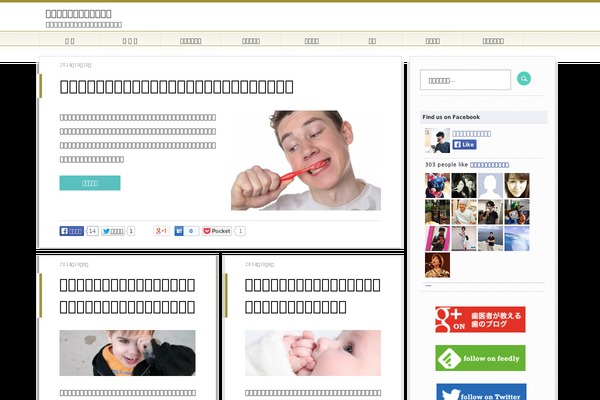This screenshot has width=600, height=400.
Task: Open the headline above the baby photo
Action: pos(313,296)
